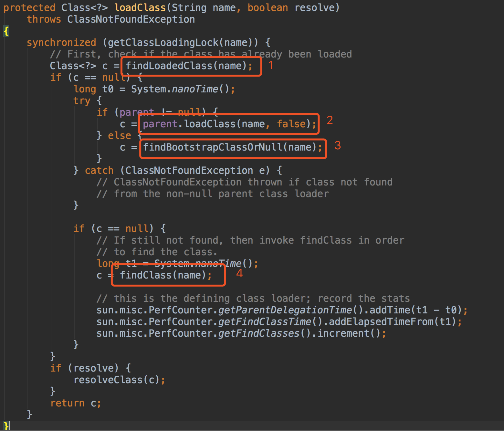Click the 'synchronized' keyword
Screen dimensions: 504x431
tap(61, 42)
